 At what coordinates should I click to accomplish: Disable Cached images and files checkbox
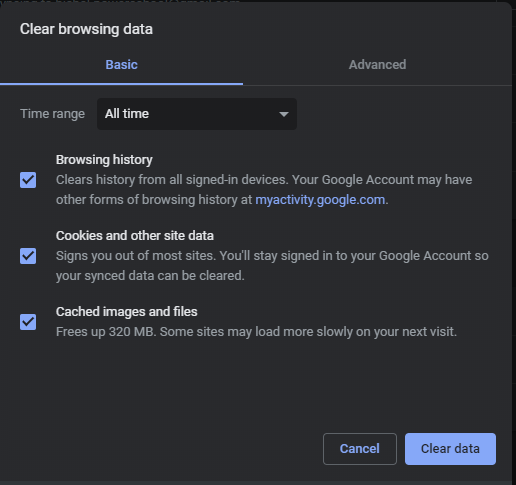coord(28,322)
